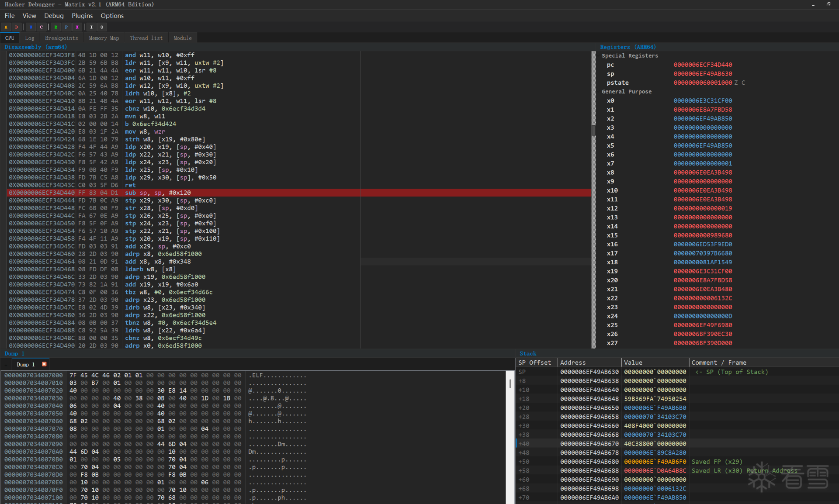839x504 pixels.
Task: Click the green 'R' toolbar icon
Action: coord(55,27)
